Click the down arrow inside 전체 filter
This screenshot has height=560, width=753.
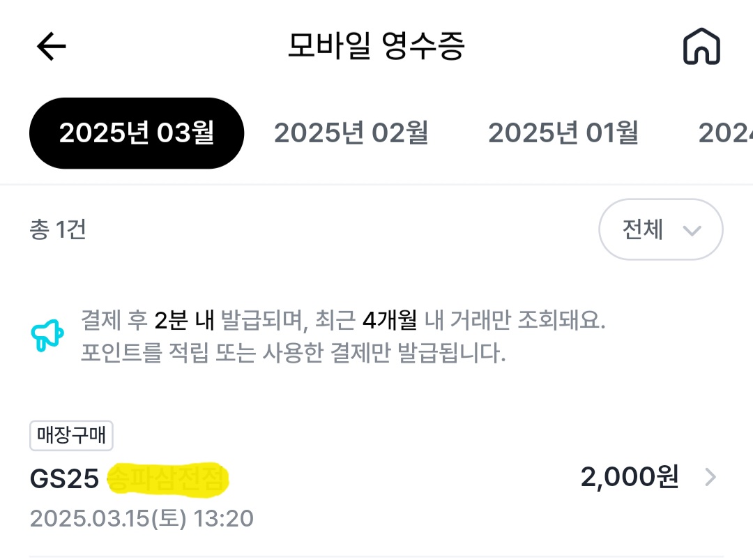tap(692, 231)
